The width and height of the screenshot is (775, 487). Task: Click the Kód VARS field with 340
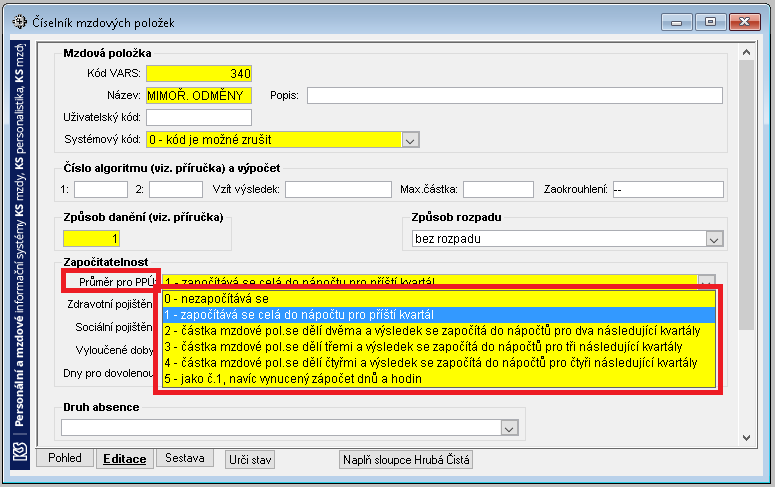click(x=199, y=74)
